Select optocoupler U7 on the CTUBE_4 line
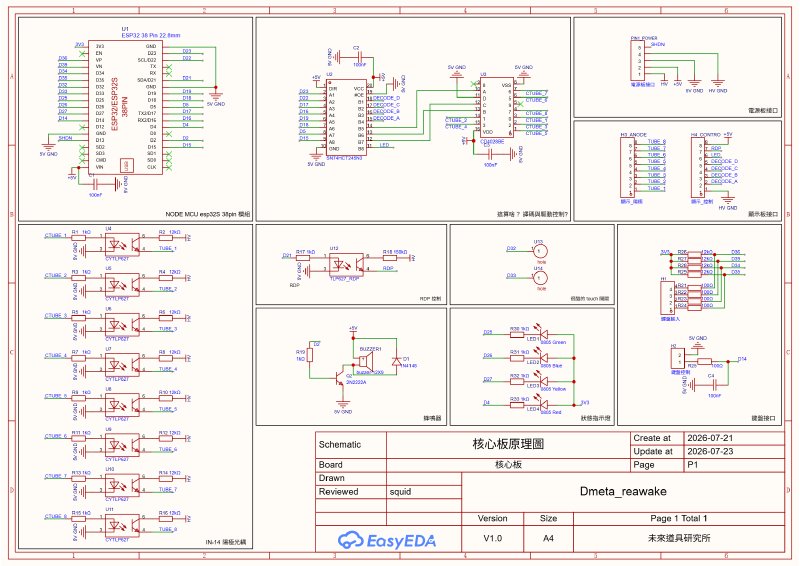The width and height of the screenshot is (800, 566). coord(122,365)
